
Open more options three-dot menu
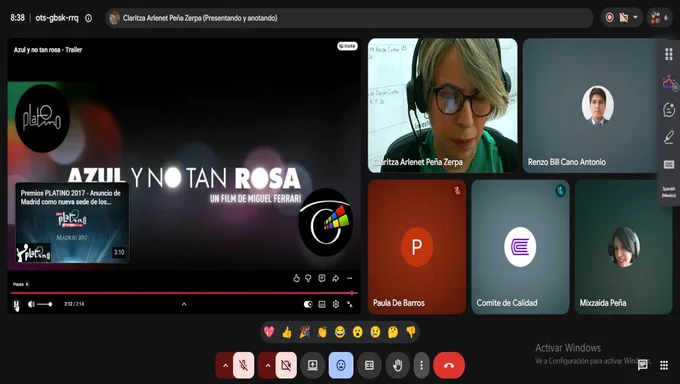(421, 365)
